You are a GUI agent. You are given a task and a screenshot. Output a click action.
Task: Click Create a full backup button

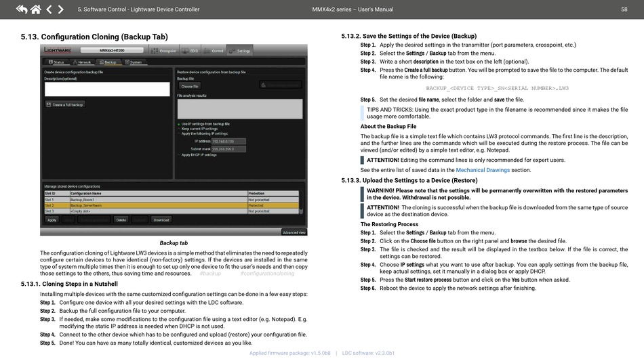(65, 104)
